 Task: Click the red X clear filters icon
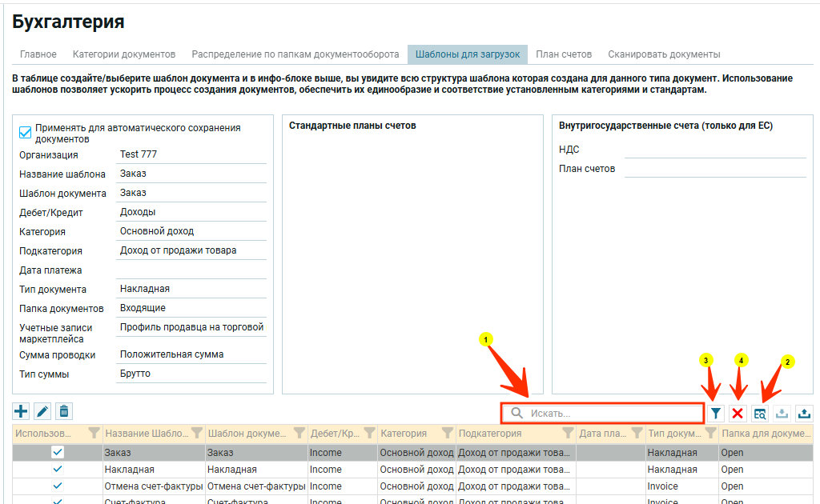tap(738, 413)
